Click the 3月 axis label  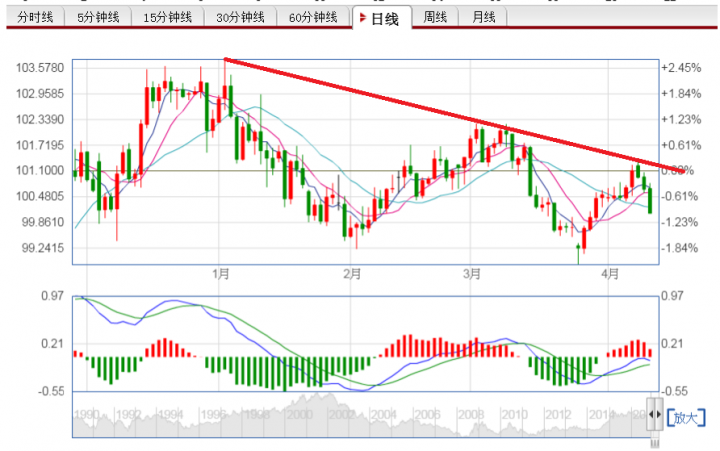(472, 274)
